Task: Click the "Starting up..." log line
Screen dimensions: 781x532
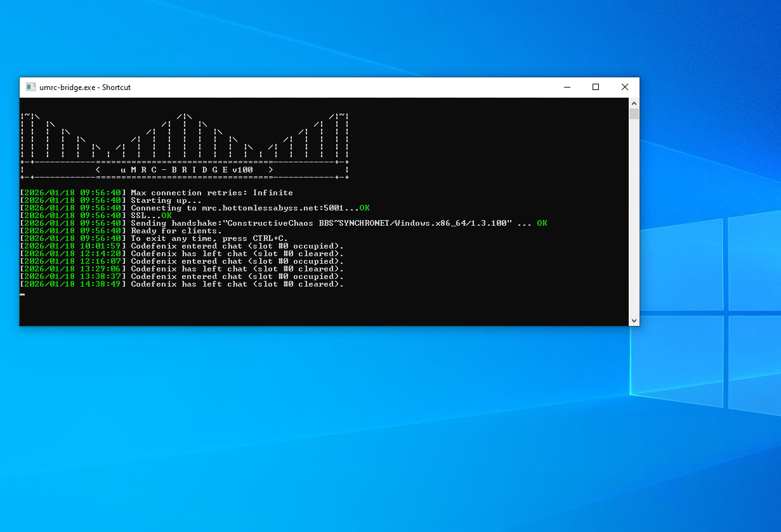Action: coord(166,200)
